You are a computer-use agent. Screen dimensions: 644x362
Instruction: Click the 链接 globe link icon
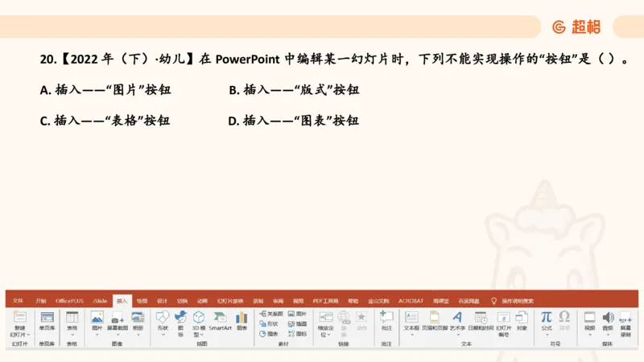click(x=344, y=317)
